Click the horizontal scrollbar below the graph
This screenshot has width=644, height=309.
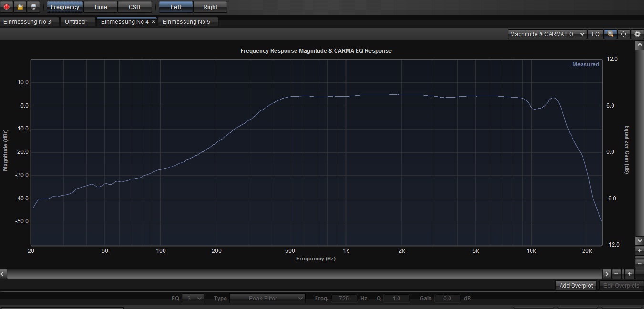(x=305, y=274)
